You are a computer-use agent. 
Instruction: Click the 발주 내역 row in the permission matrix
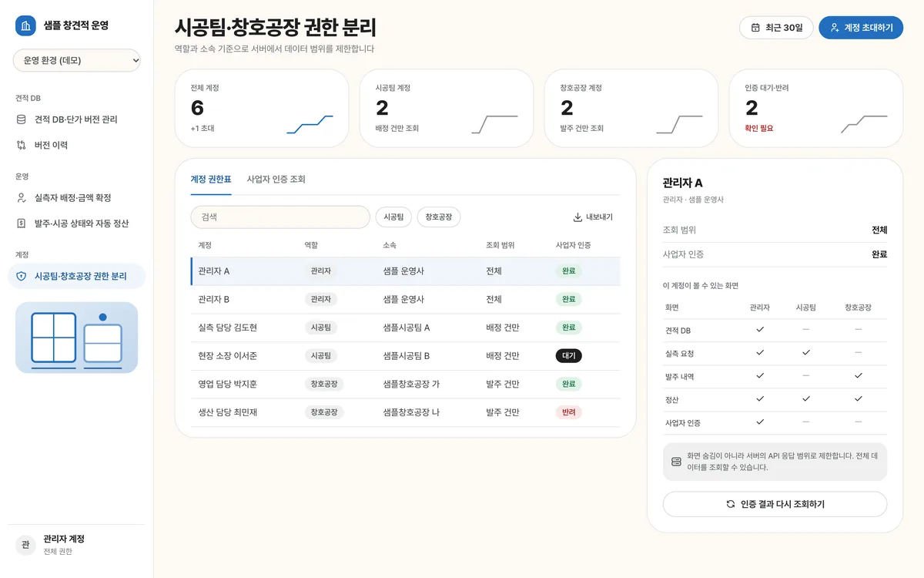click(x=775, y=376)
